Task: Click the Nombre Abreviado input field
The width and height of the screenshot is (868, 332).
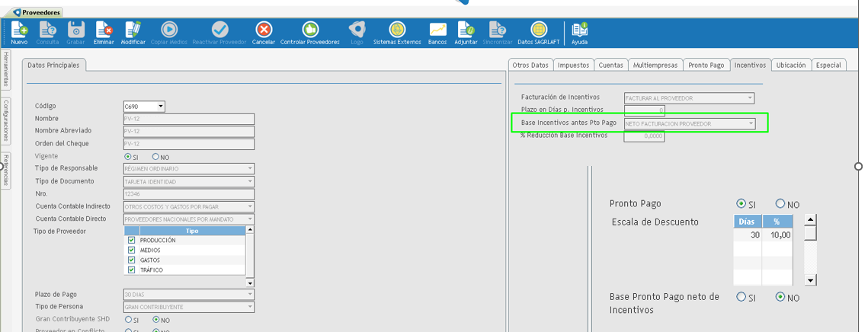Action: coord(188,131)
